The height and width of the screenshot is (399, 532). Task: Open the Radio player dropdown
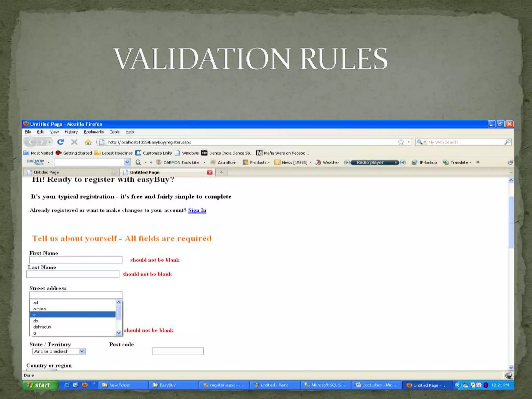click(x=396, y=162)
